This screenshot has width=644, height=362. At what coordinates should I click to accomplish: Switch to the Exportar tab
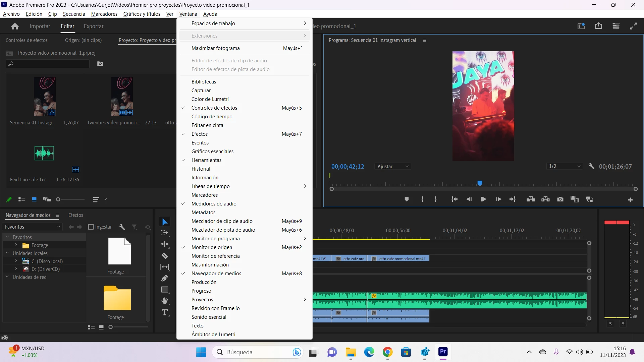93,26
